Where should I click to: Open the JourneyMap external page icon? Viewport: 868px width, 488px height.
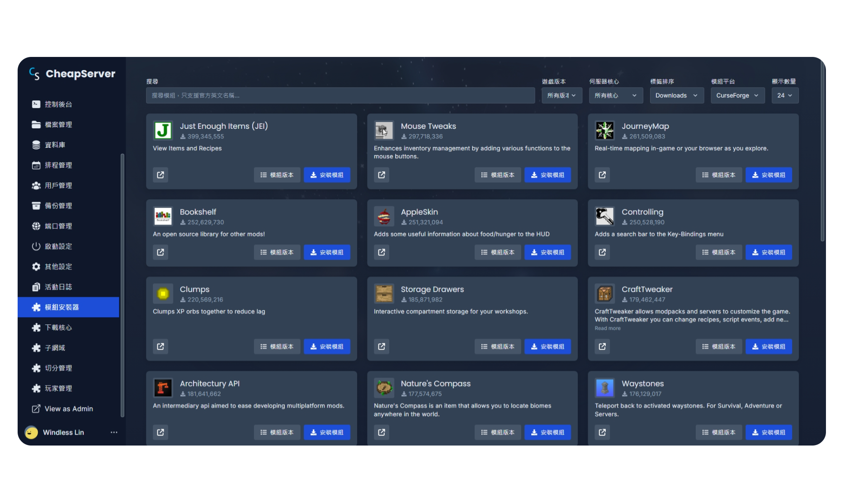[602, 175]
